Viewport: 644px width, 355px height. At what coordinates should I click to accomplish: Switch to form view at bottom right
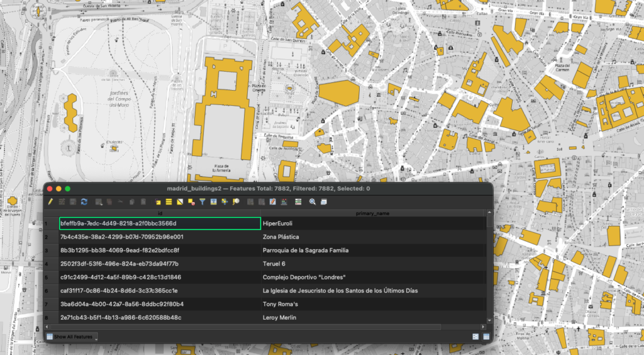(x=475, y=337)
